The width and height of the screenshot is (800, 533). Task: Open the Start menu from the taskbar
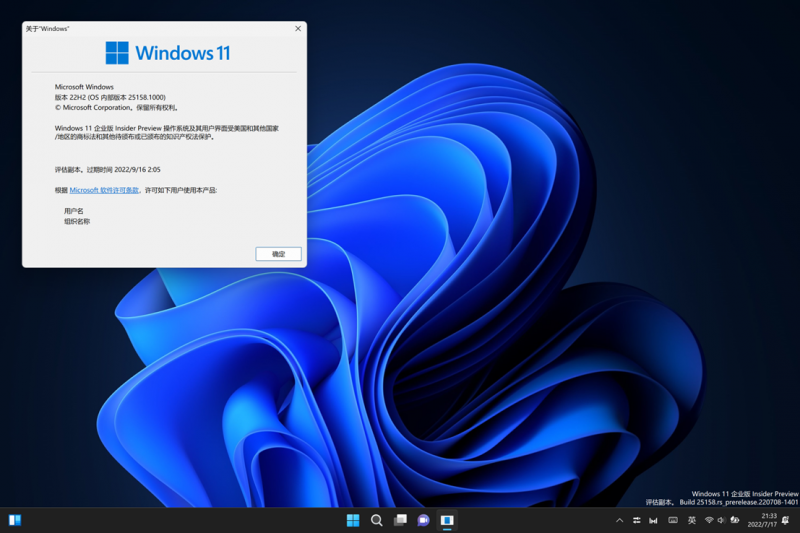point(353,520)
